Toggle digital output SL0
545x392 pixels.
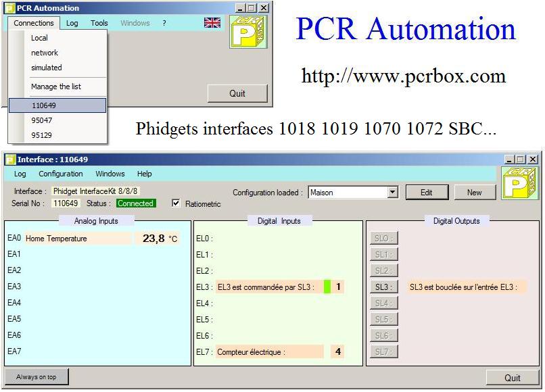pos(383,239)
